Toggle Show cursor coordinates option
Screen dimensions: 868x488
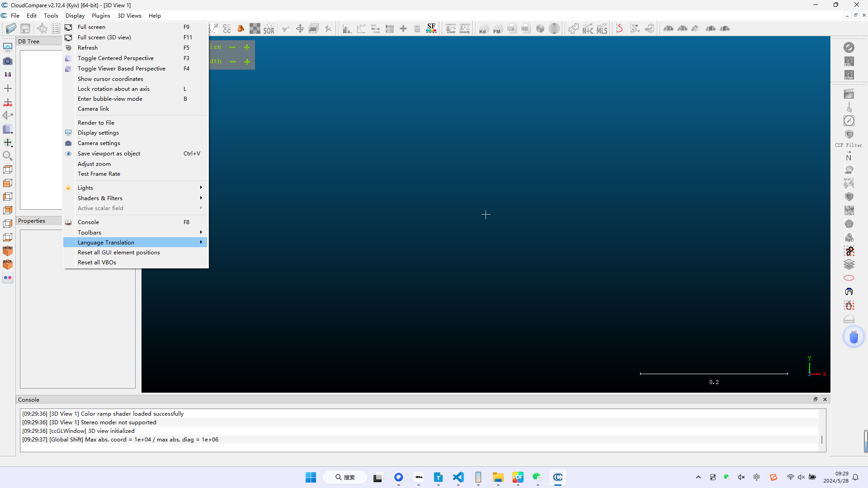tap(110, 79)
